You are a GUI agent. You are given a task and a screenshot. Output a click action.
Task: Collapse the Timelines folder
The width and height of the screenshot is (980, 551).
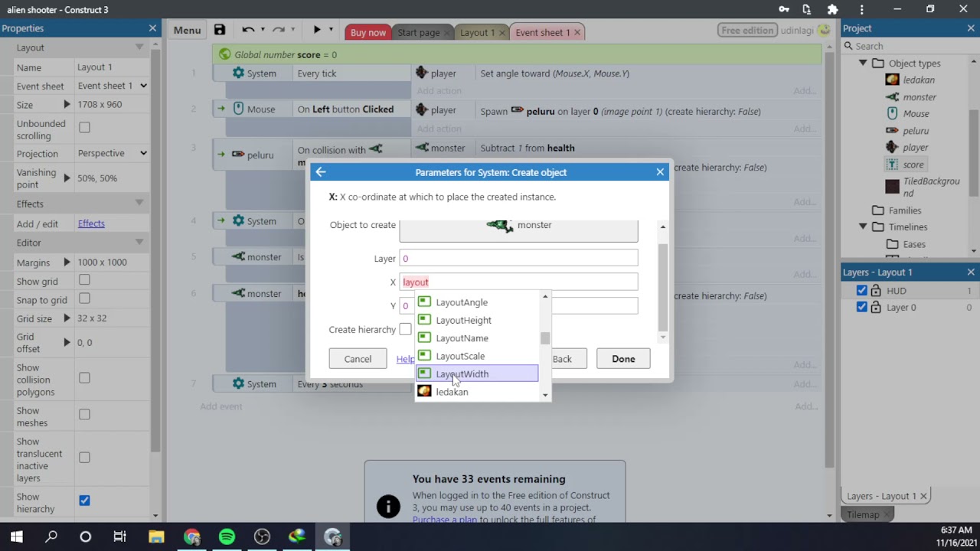point(863,227)
